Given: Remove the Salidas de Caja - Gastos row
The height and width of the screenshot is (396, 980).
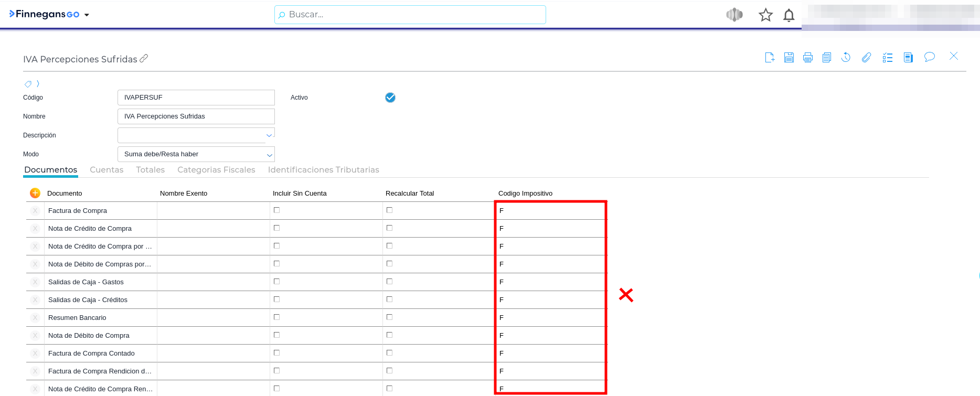Looking at the screenshot, I should pos(35,282).
